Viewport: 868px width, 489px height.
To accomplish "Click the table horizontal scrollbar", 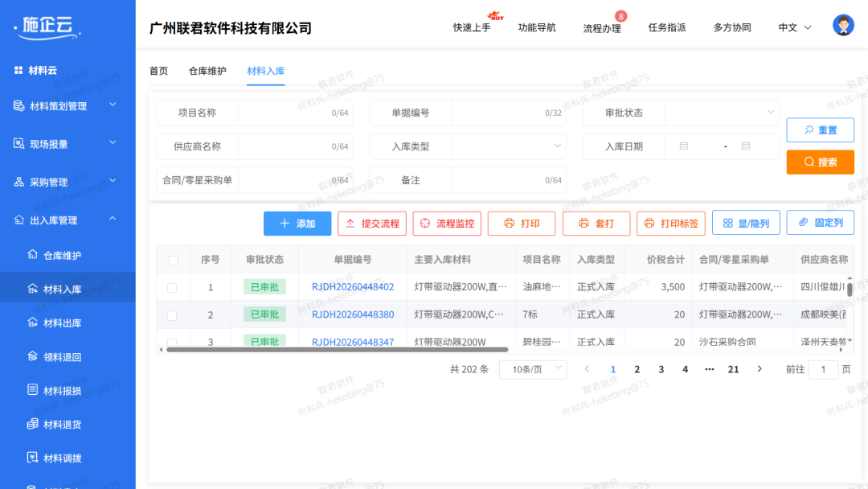I will pos(337,349).
